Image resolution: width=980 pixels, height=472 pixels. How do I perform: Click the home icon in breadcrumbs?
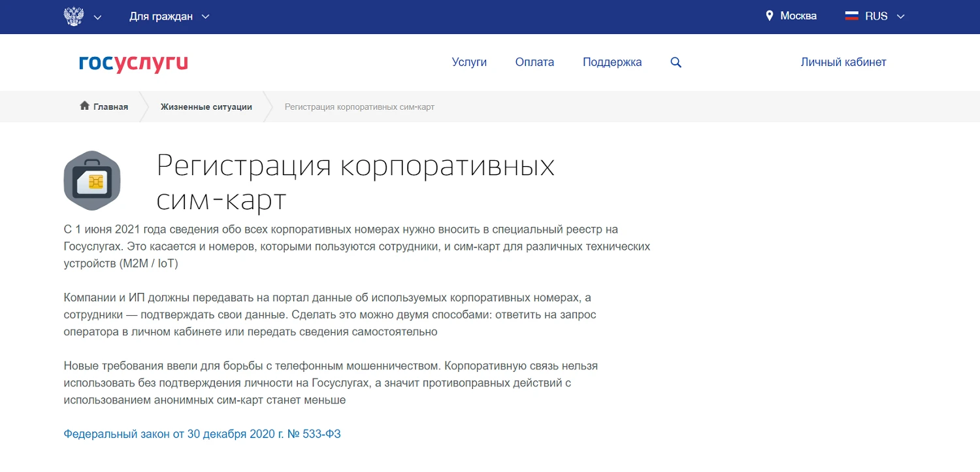tap(84, 106)
